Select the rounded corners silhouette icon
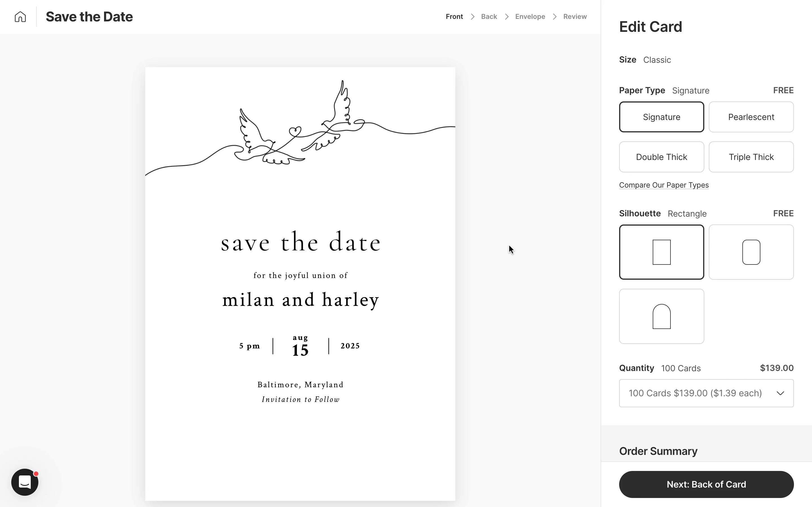The image size is (812, 507). point(751,252)
